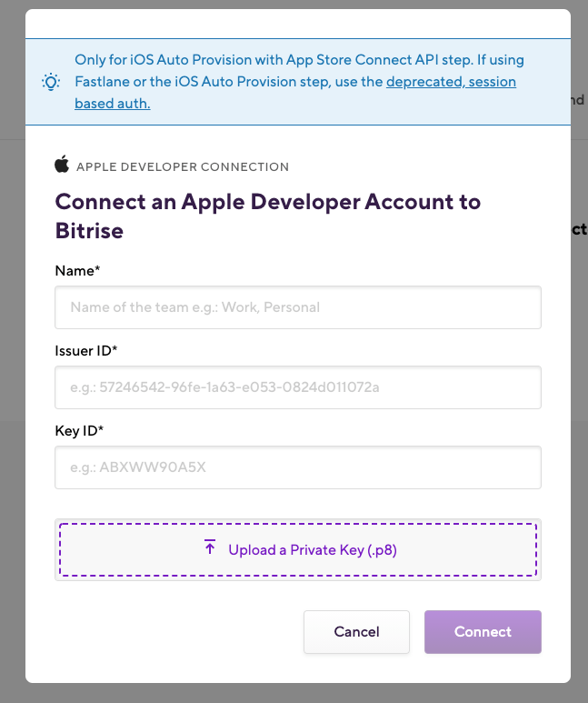Click into the Issuer ID text field
Screen dimensions: 588x703
point(298,387)
